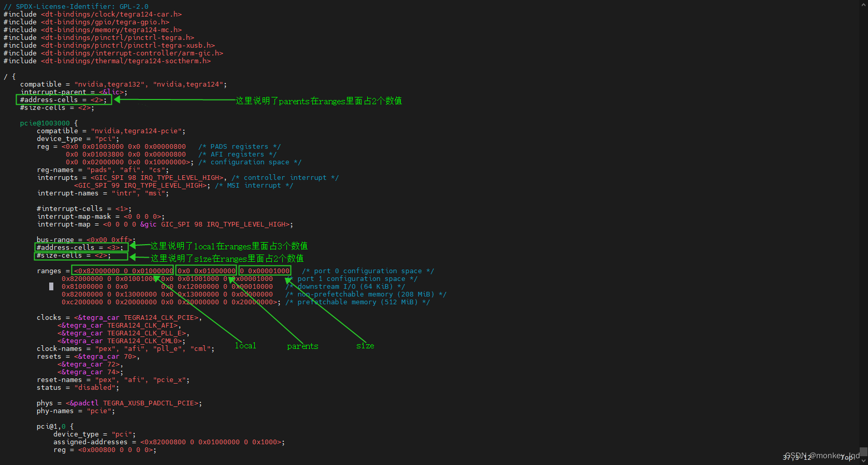Click the tegra124-soctherm.h include line
The height and width of the screenshot is (465, 868).
click(x=107, y=61)
